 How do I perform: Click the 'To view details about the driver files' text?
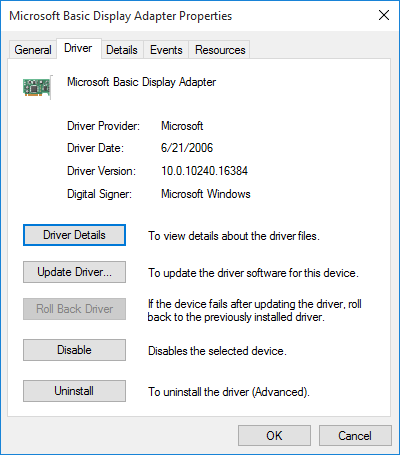pyautogui.click(x=234, y=236)
